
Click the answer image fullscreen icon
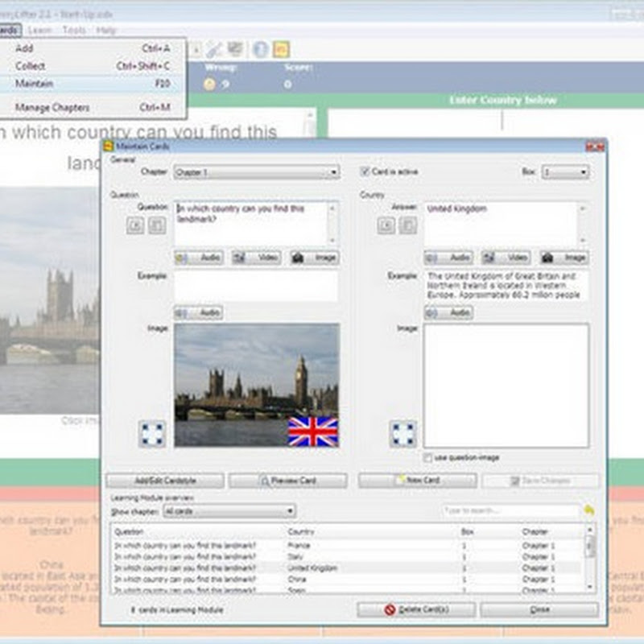[402, 433]
